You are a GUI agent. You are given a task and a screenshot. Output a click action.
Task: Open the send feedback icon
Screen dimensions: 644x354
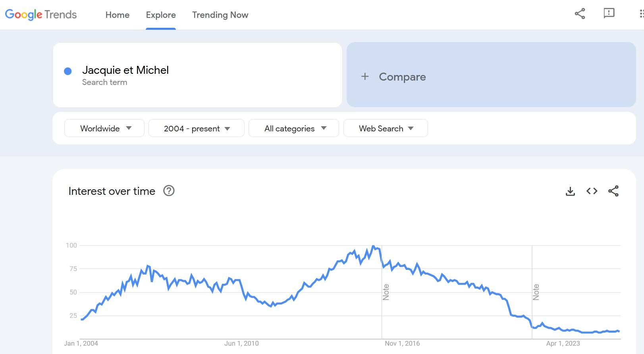609,13
